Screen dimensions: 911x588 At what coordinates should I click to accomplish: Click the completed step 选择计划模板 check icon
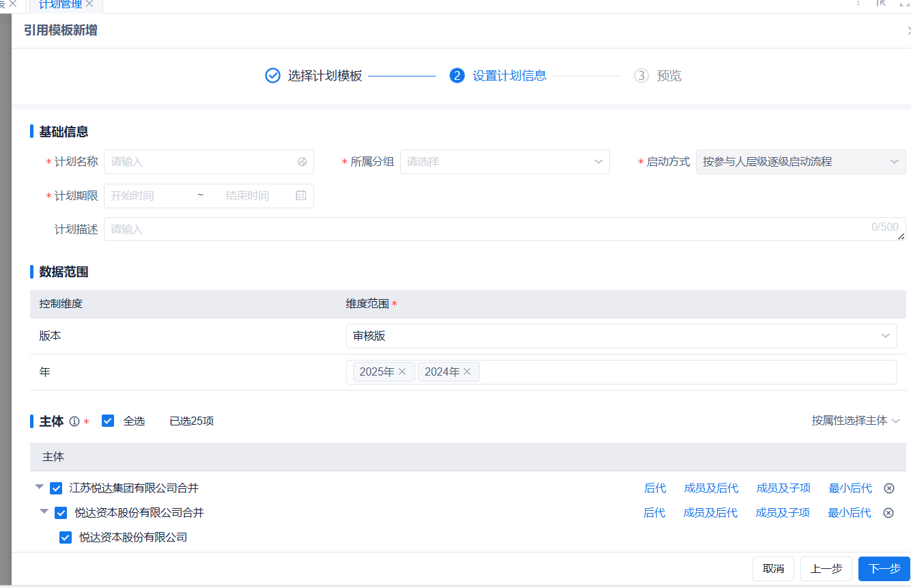tap(272, 75)
